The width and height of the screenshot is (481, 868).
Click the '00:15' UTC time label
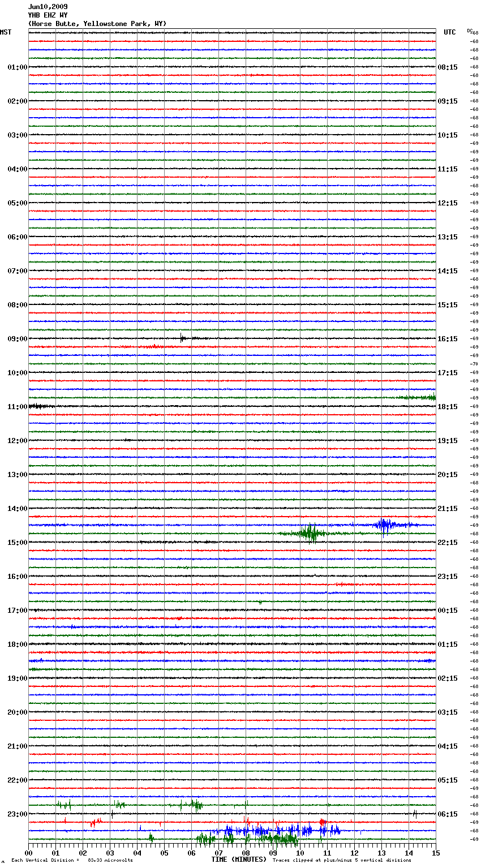(448, 611)
